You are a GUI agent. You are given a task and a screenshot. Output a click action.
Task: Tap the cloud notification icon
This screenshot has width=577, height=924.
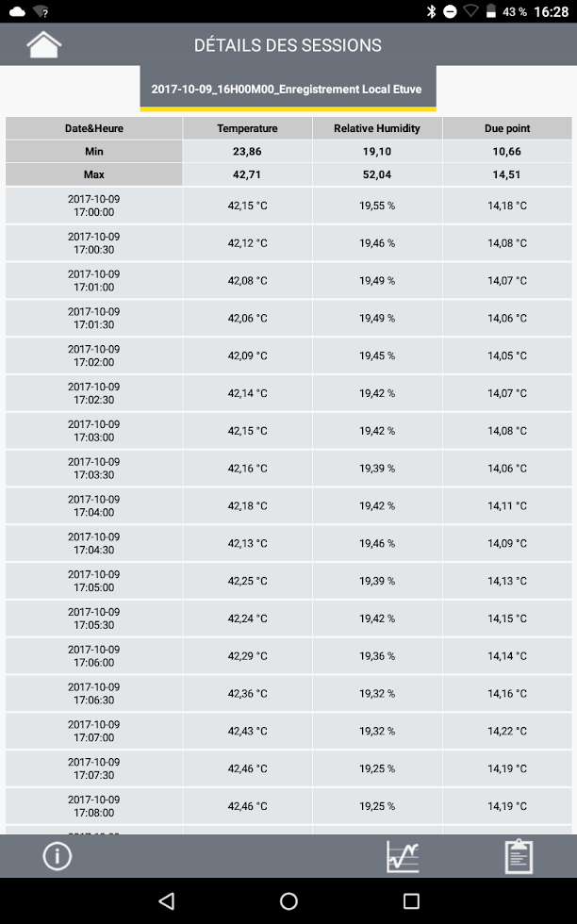pos(17,11)
